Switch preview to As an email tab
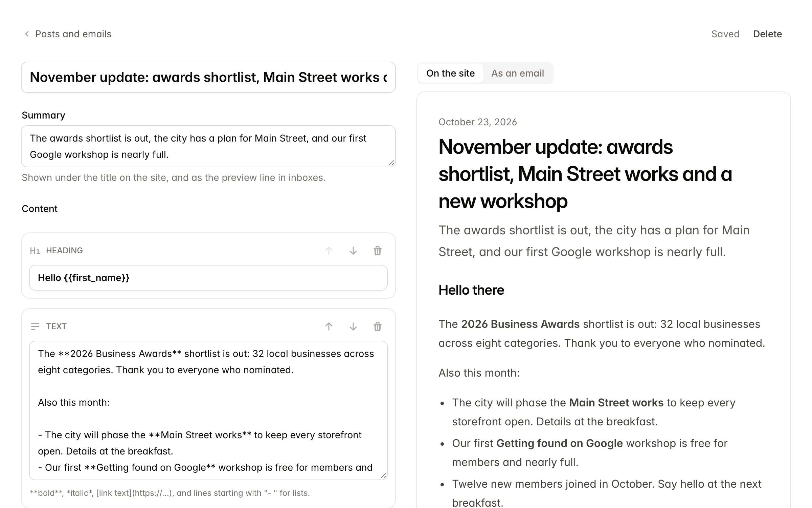The width and height of the screenshot is (812, 508). point(517,73)
